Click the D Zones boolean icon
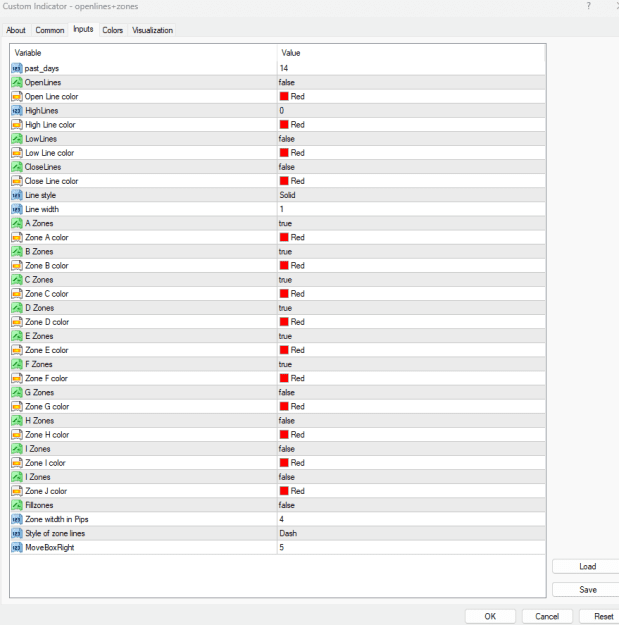Viewport: 619px width, 625px height. [17, 308]
